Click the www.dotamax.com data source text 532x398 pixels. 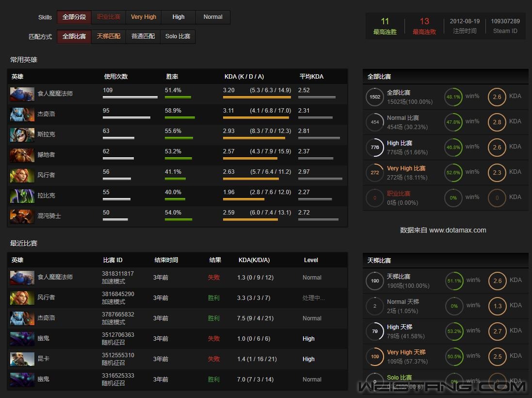coord(457,230)
